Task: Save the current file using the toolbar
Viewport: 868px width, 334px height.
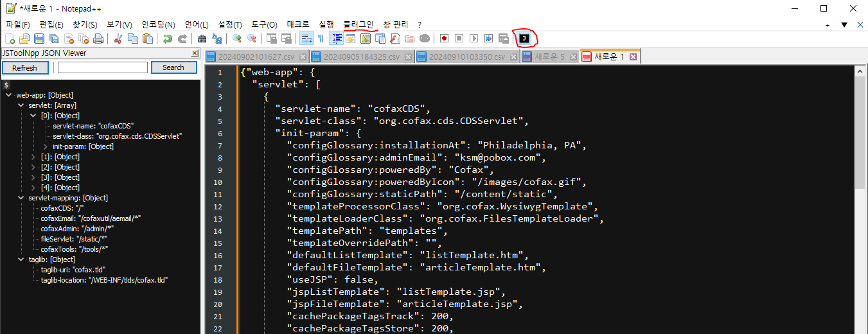Action: coord(39,39)
